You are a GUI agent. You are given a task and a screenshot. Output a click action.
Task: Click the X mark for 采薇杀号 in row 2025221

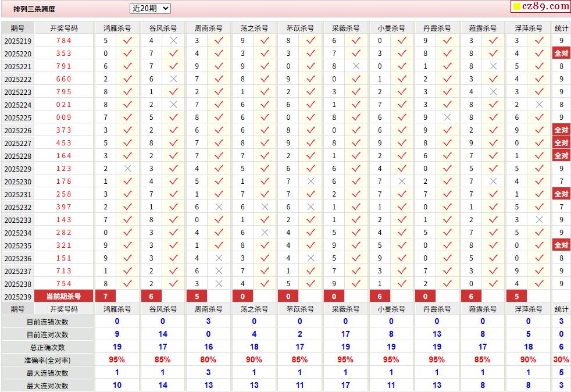click(356, 66)
